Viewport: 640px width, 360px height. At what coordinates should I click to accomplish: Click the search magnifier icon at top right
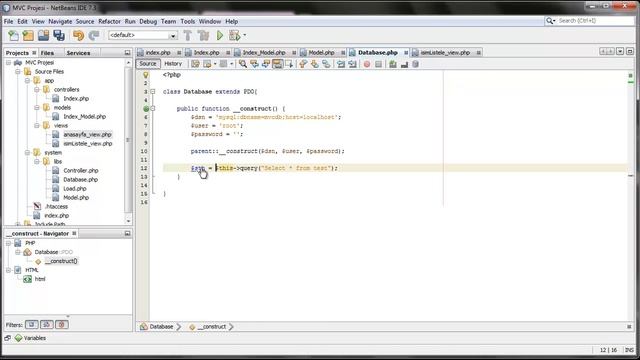pyautogui.click(x=550, y=21)
